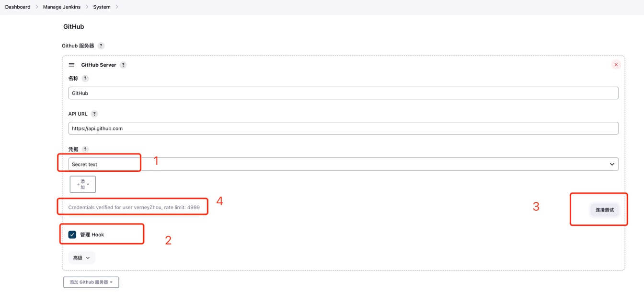Click the 管理 Hook label text

click(x=92, y=235)
